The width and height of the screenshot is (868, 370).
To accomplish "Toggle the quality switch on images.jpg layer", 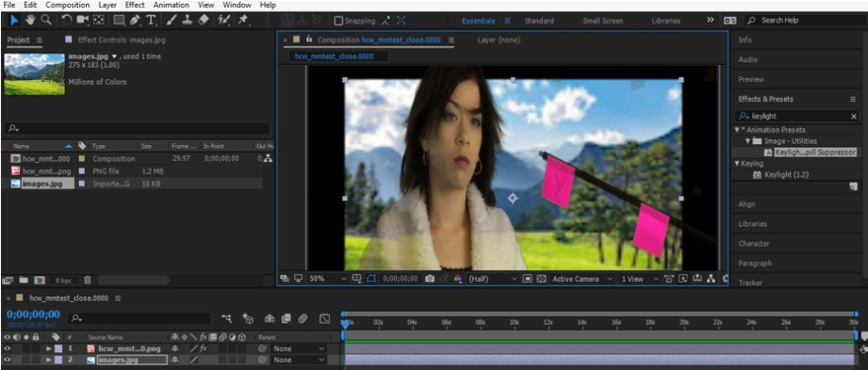I will (194, 360).
